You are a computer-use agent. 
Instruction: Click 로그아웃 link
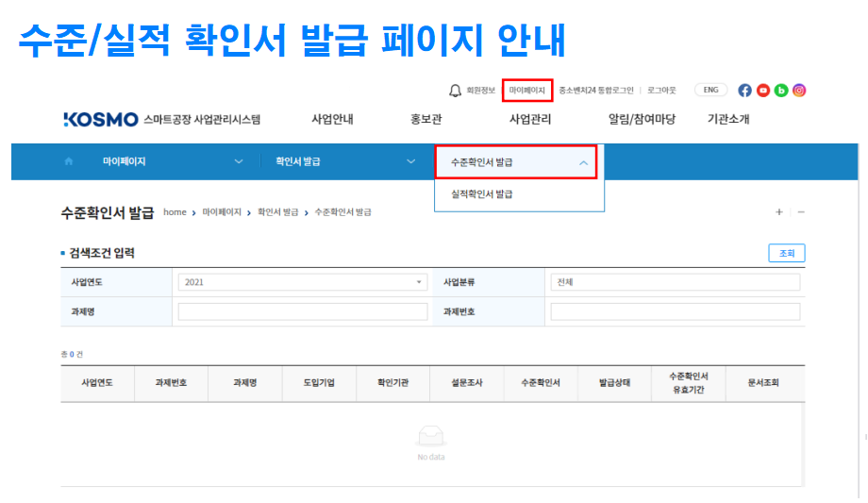(x=661, y=91)
